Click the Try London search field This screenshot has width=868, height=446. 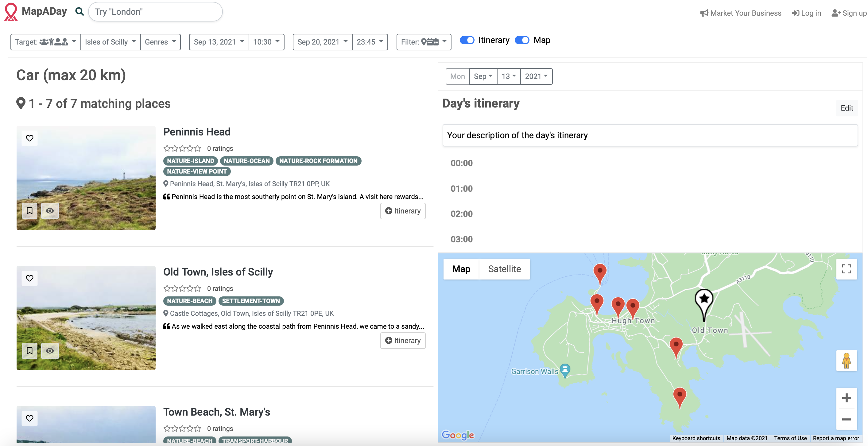point(155,12)
